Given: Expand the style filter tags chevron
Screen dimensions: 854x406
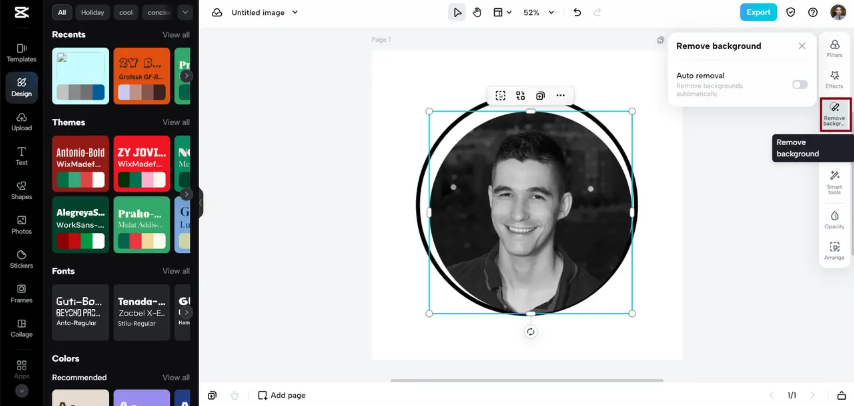Looking at the screenshot, I should click(185, 12).
